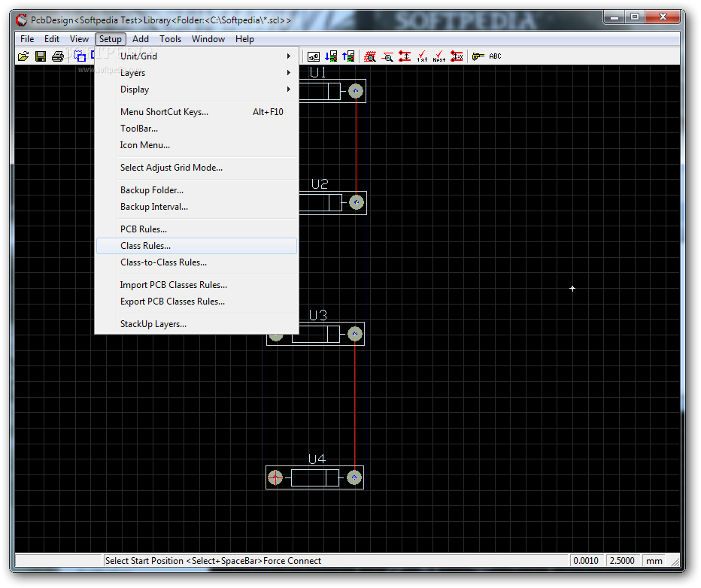Open Backup Interval... setting
Image resolution: width=701 pixels, height=588 pixels.
coord(197,207)
